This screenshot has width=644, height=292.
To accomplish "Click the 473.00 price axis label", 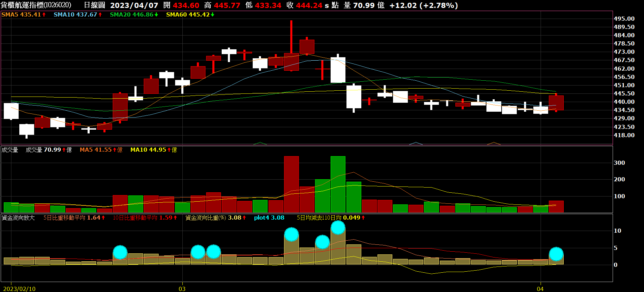I will tap(624, 52).
